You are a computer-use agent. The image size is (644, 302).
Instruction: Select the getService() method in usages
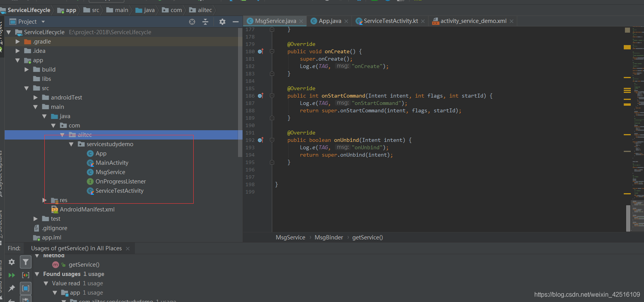click(84, 265)
